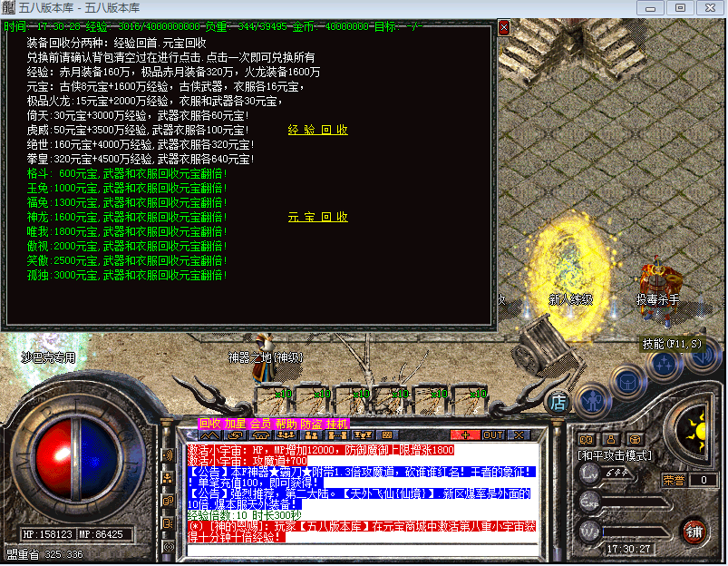
Task: Click the 17:30:27 clock display
Action: pos(628,549)
